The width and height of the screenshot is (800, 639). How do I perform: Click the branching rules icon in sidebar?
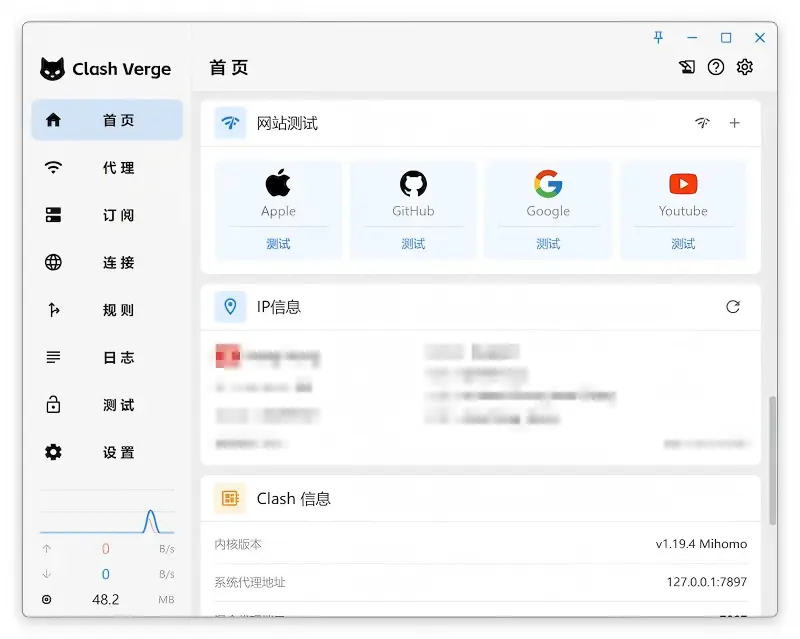53,310
